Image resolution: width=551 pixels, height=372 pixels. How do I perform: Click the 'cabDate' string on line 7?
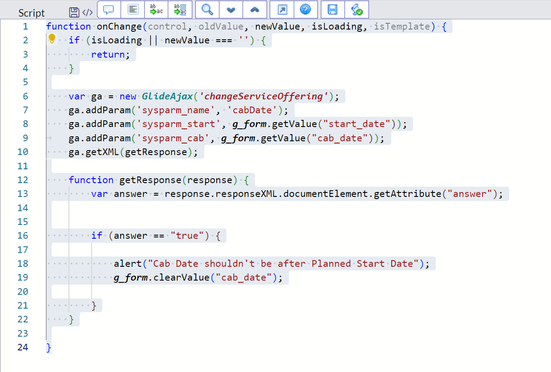coord(252,110)
